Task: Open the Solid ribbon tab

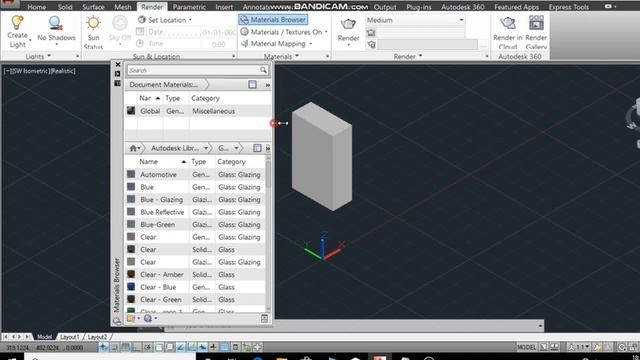Action: click(x=65, y=7)
